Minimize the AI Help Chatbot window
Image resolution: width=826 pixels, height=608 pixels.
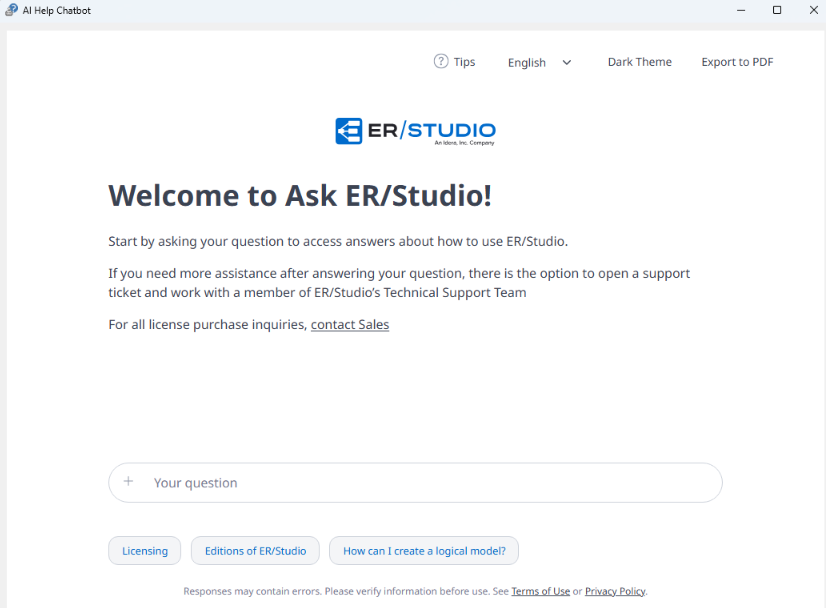tap(741, 10)
